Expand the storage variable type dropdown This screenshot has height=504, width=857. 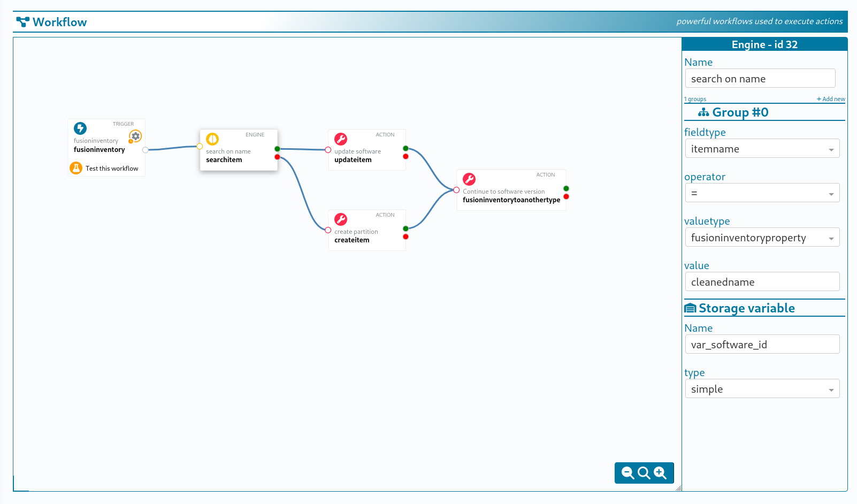(762, 389)
